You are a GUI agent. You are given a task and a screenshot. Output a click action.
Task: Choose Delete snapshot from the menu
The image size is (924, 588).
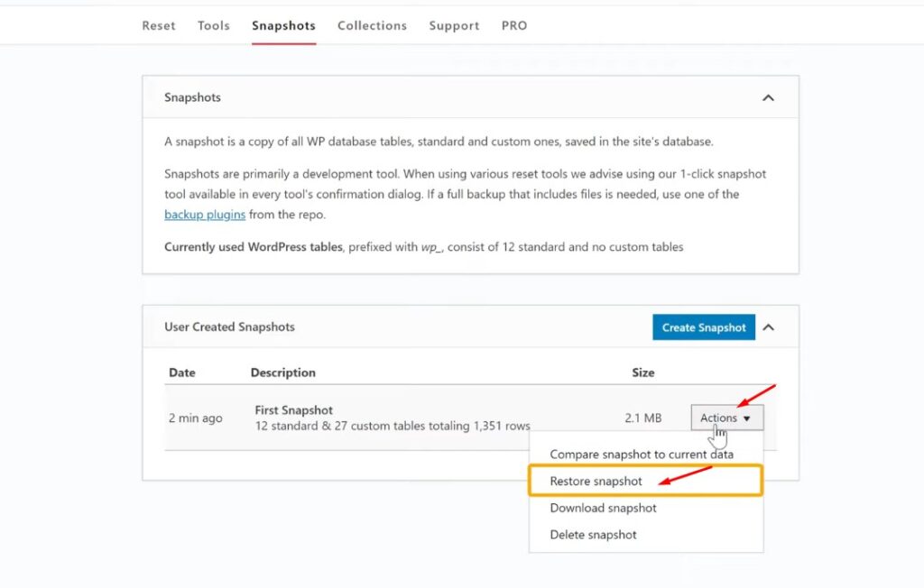tap(594, 534)
